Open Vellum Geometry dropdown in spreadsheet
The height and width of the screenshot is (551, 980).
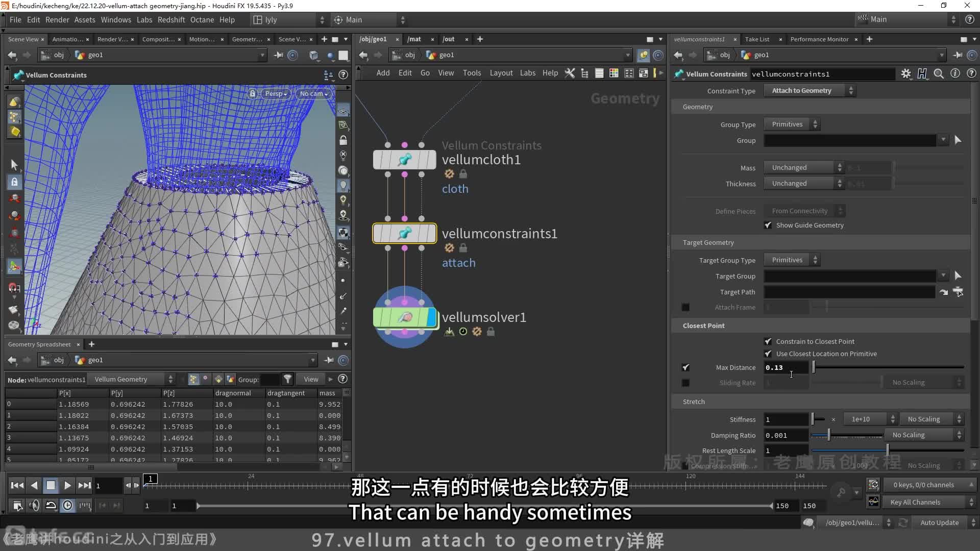click(x=132, y=379)
